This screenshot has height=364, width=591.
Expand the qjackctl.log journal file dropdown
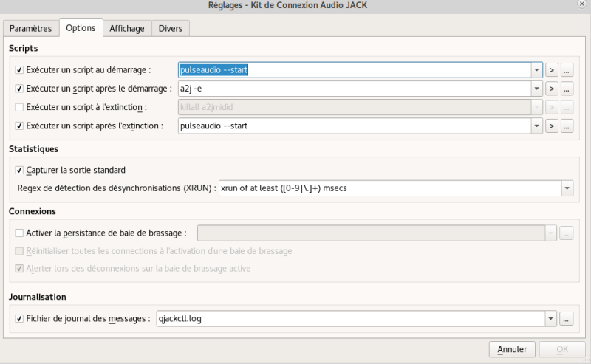coord(551,319)
